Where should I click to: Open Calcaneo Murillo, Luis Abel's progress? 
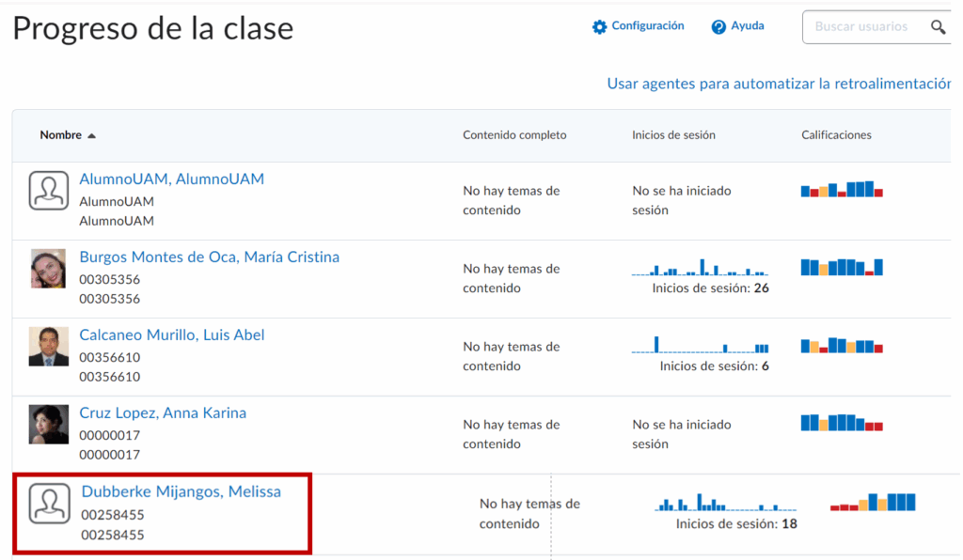point(171,334)
